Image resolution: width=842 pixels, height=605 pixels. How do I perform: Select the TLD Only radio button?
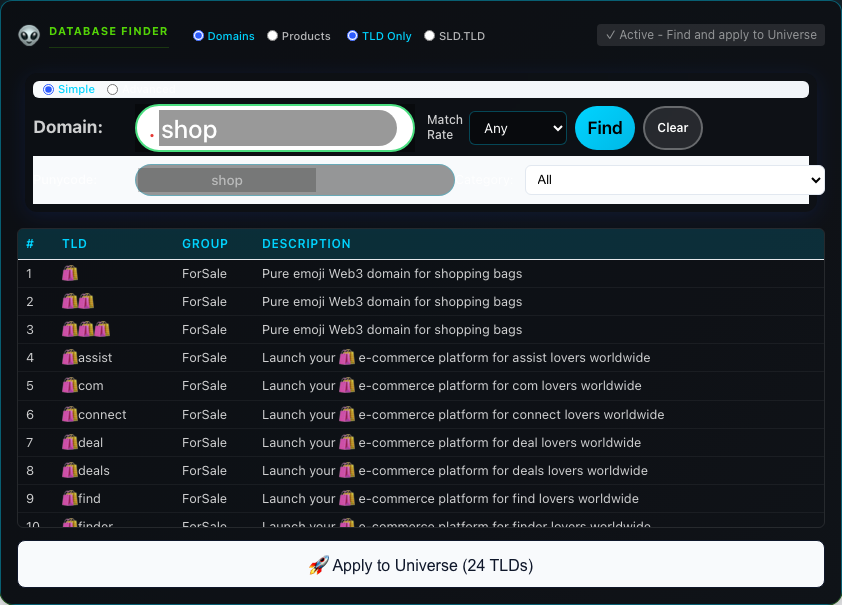pos(353,36)
